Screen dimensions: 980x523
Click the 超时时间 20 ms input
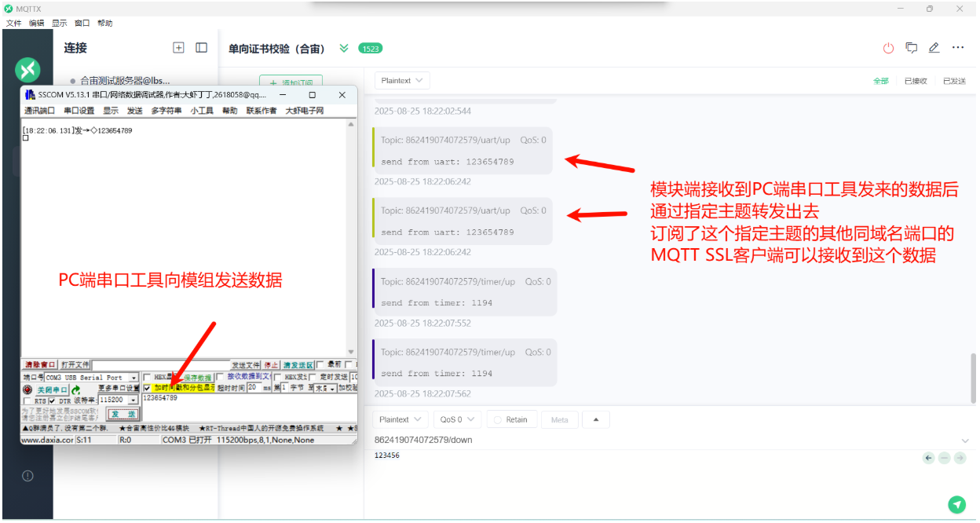254,388
